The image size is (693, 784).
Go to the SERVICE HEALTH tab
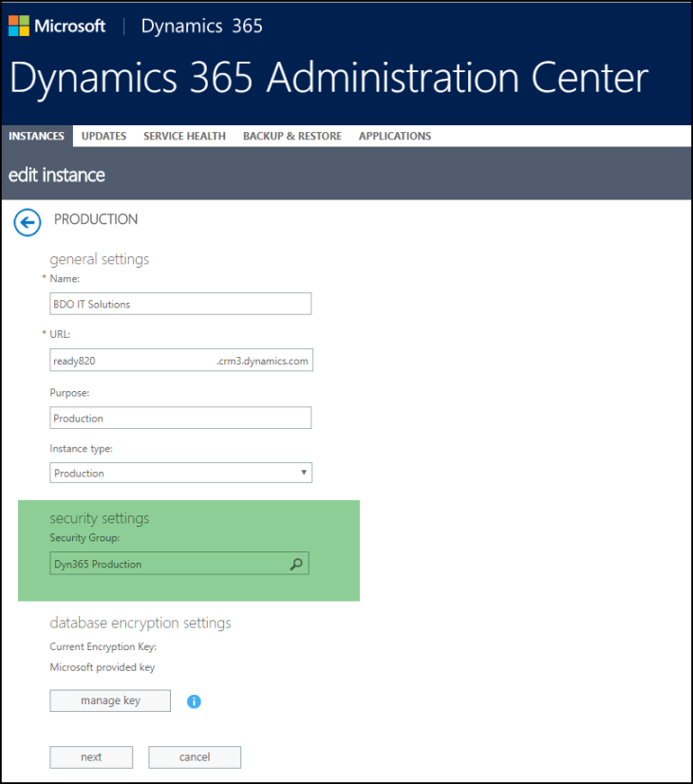pos(184,136)
